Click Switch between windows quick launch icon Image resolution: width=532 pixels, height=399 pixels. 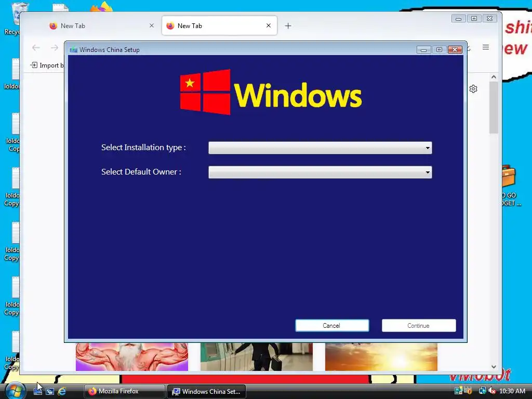pyautogui.click(x=50, y=391)
